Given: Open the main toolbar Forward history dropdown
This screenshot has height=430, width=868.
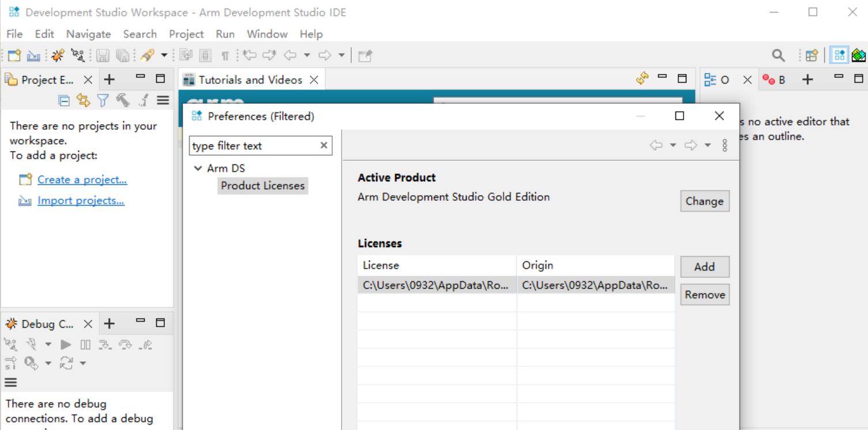Looking at the screenshot, I should point(340,57).
